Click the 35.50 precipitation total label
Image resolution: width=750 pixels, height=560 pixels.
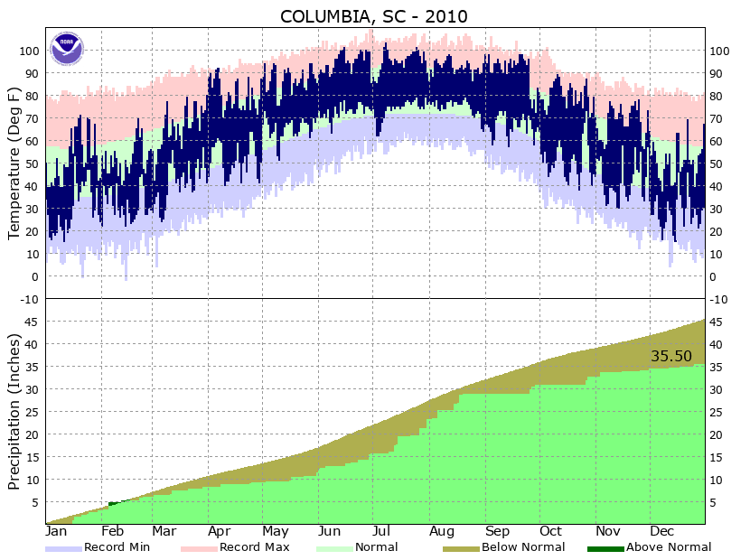(671, 356)
